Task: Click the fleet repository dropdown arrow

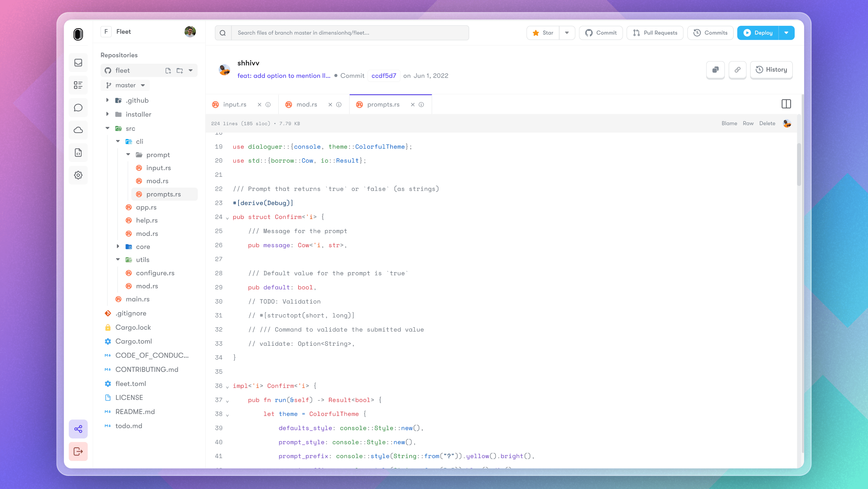Action: 192,70
